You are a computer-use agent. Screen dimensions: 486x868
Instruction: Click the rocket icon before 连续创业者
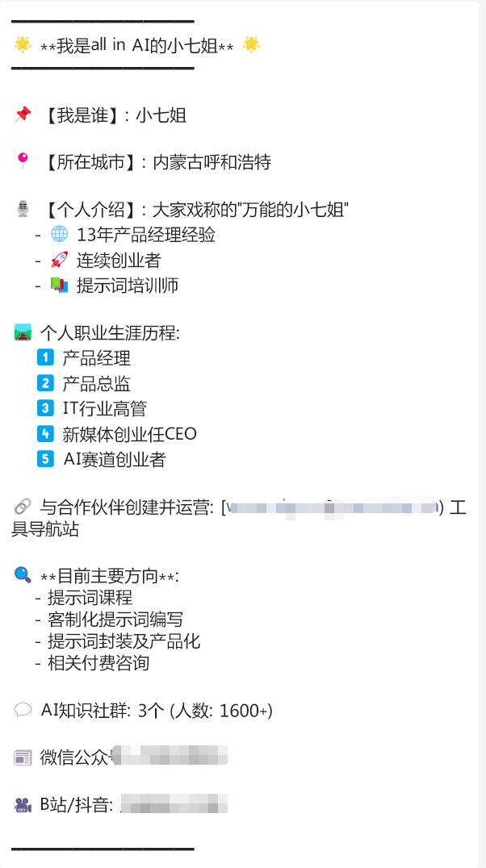pyautogui.click(x=60, y=260)
